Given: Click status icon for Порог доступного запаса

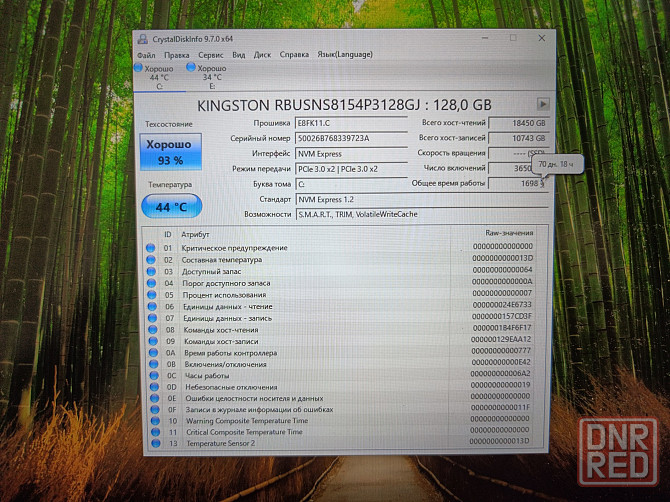Looking at the screenshot, I should click(x=151, y=283).
